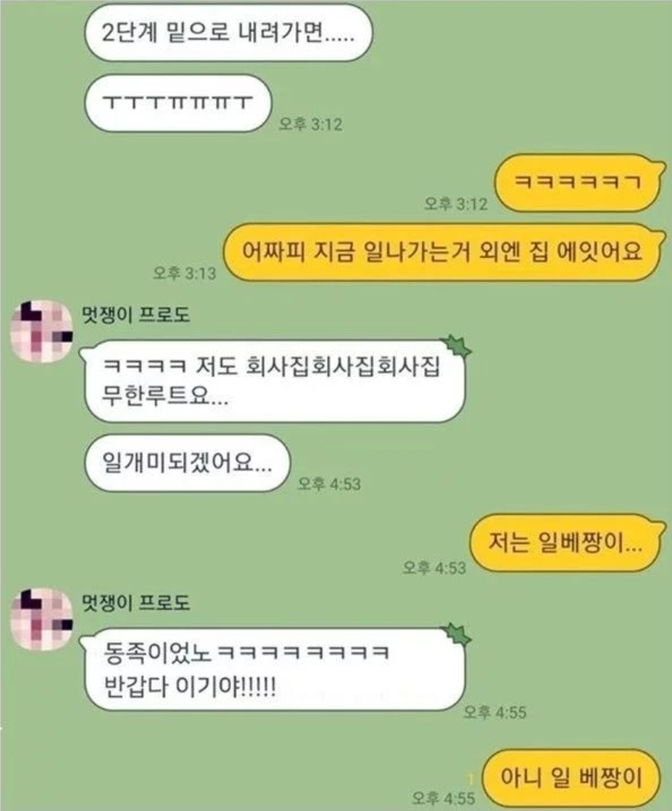Screen dimensions: 672x811
Task: Click 오후 4:53 timestamp beside 일개미되겠어요 bubble
Action: tap(328, 484)
